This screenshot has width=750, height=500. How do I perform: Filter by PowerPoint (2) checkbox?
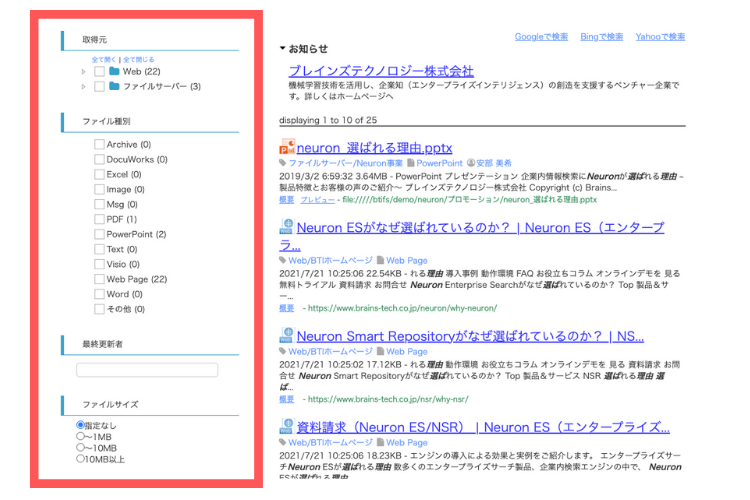coord(99,234)
